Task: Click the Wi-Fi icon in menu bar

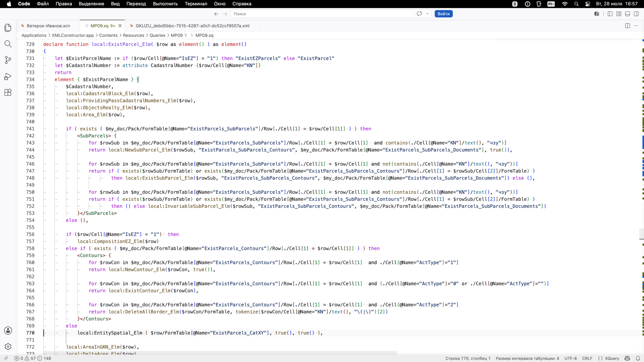Action: coord(565,4)
